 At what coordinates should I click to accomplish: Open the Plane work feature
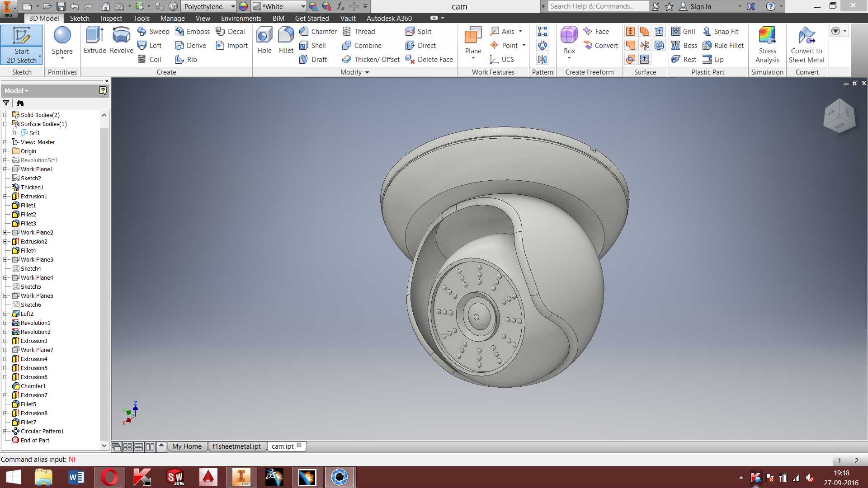point(473,43)
